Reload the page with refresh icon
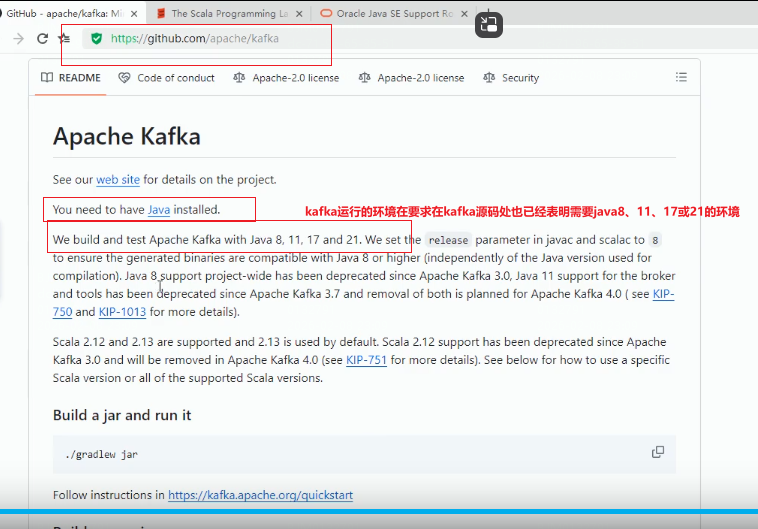The height and width of the screenshot is (529, 758). click(43, 39)
